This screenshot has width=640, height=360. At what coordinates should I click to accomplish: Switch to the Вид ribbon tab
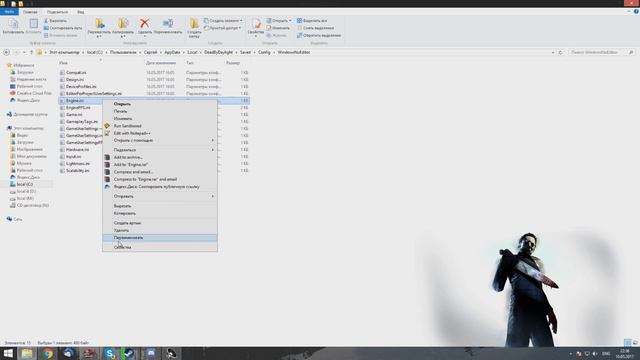pos(80,12)
